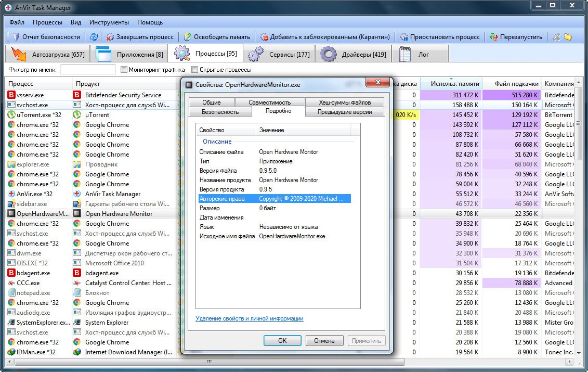Screen dimensions: 588x372
Task: Sort by Использ. памяти column header
Action: point(451,84)
